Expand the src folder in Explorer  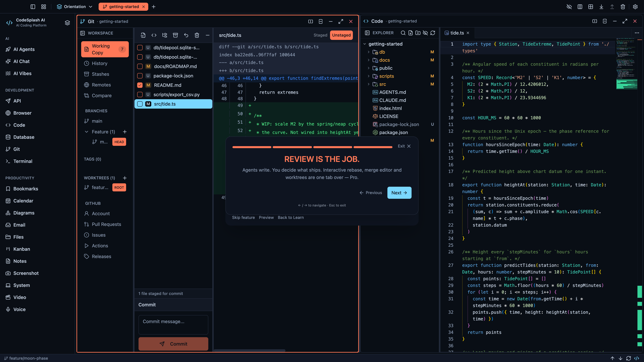368,84
